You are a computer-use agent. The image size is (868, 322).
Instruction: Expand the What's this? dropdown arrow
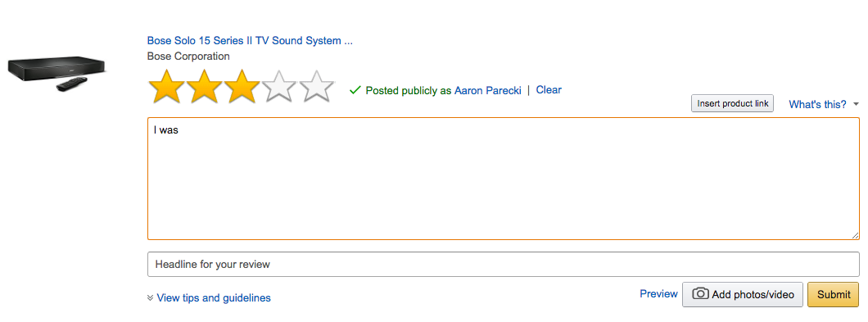856,104
